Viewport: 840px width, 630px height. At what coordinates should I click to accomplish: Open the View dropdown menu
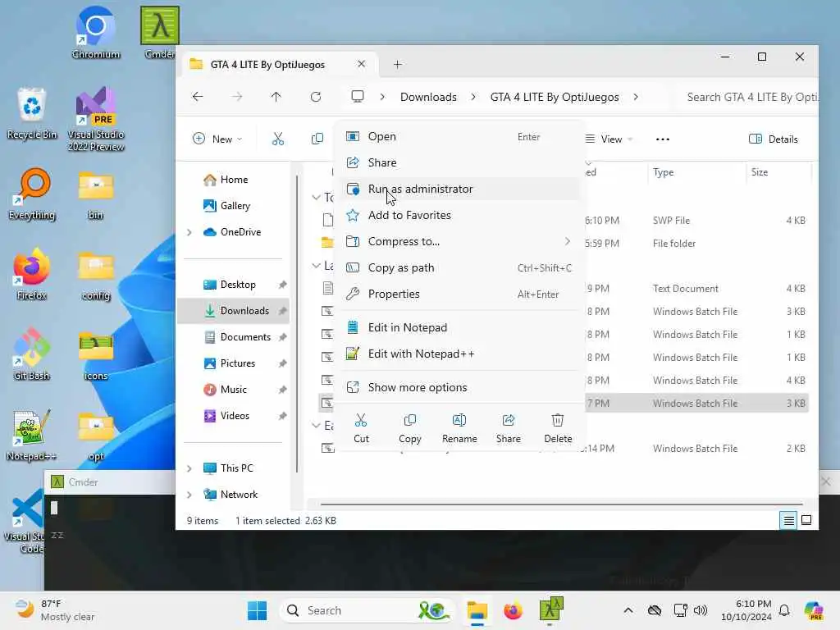click(x=609, y=139)
